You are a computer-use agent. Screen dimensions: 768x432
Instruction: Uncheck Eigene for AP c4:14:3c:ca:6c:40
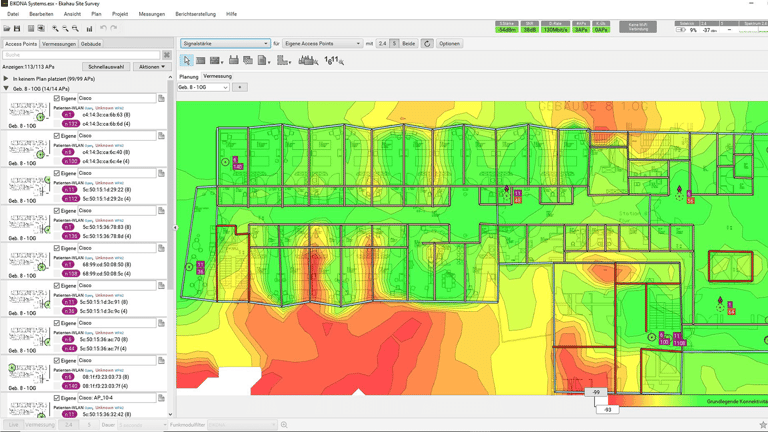57,136
